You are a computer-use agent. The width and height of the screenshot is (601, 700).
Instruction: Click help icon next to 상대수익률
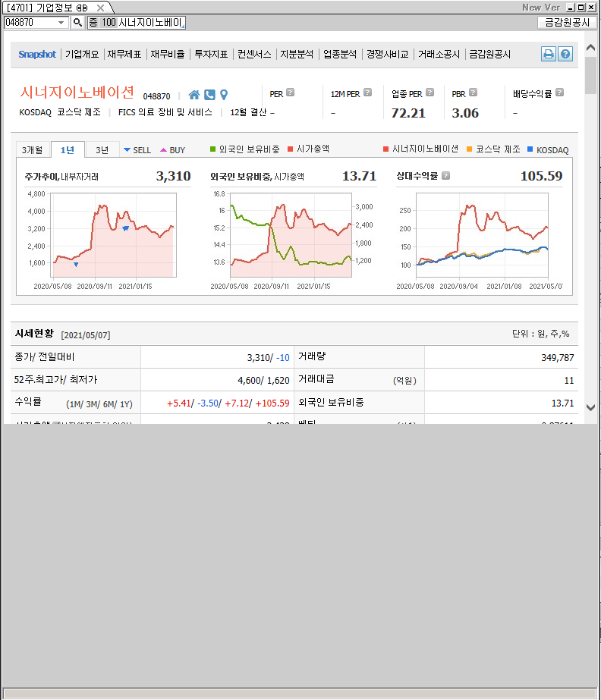point(445,176)
